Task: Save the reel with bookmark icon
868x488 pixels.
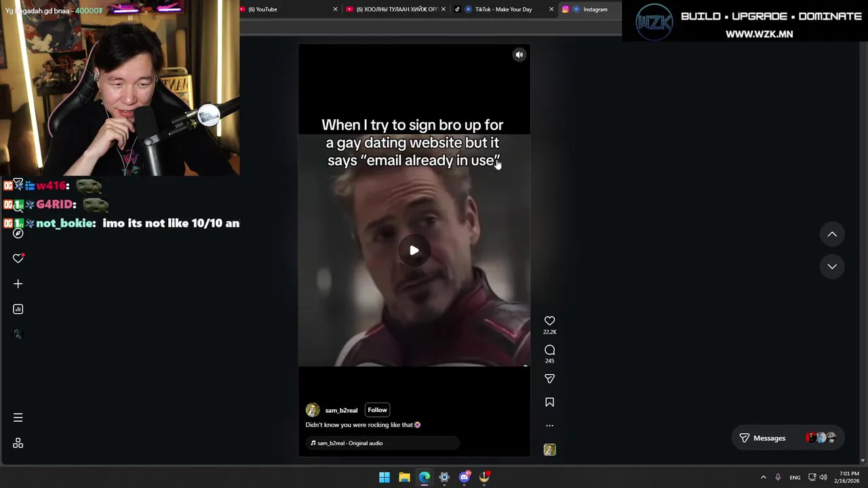Action: (x=549, y=402)
